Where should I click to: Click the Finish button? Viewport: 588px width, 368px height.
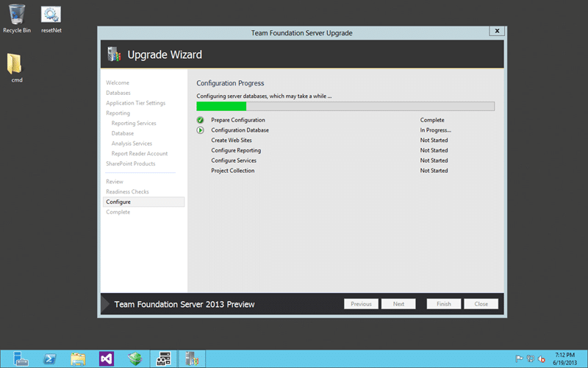tap(444, 304)
